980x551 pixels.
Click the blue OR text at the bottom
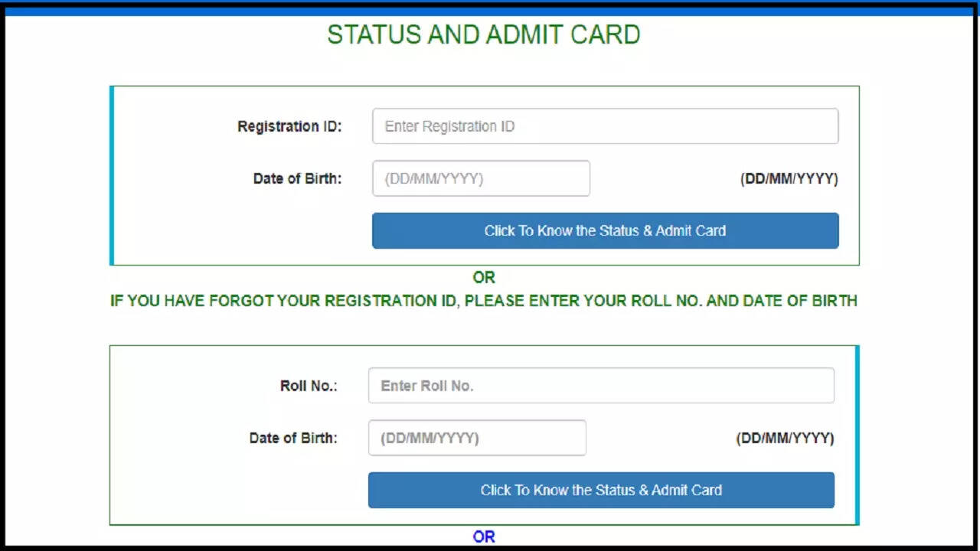(484, 536)
